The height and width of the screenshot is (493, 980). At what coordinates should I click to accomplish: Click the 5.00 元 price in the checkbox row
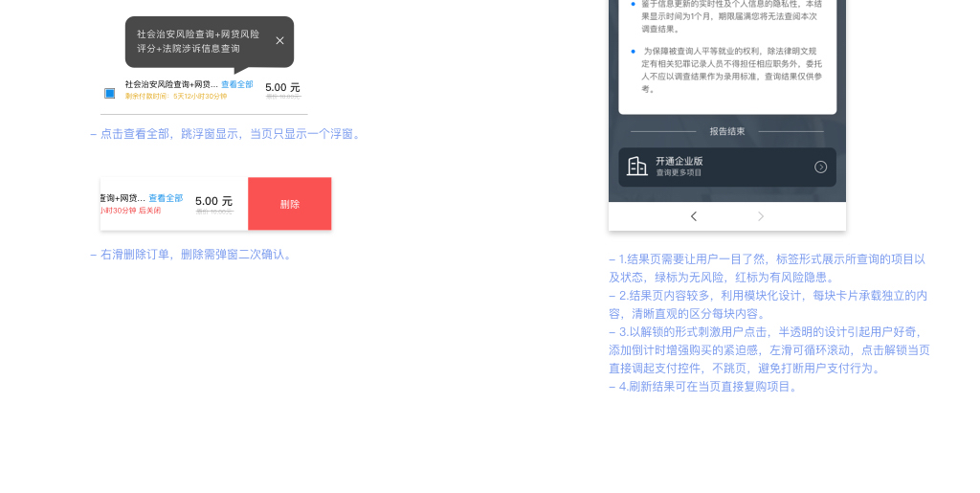[x=282, y=87]
